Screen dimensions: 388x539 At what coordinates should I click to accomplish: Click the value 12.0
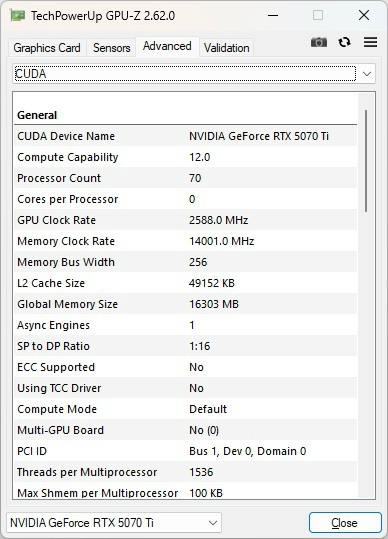pos(200,157)
